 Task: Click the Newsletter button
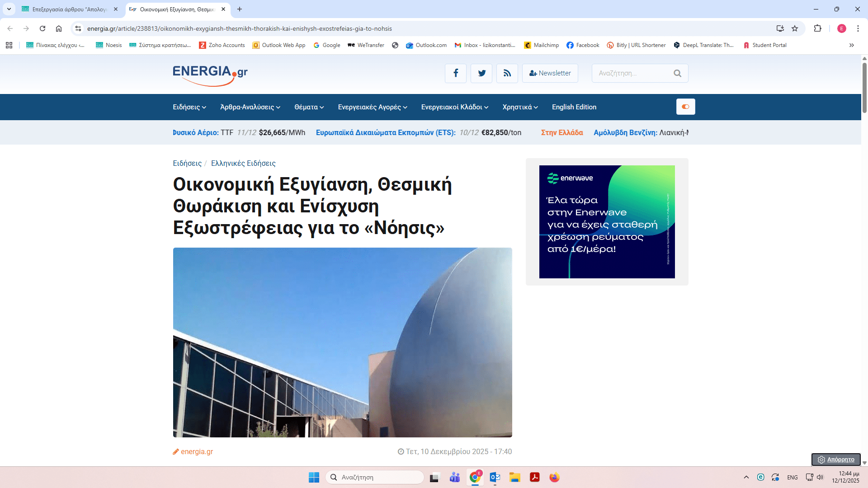point(550,73)
